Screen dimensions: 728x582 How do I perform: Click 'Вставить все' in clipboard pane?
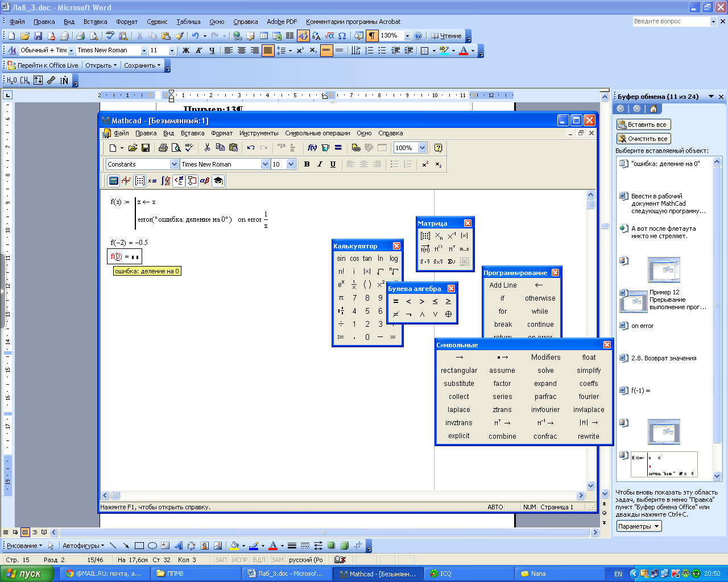click(644, 124)
